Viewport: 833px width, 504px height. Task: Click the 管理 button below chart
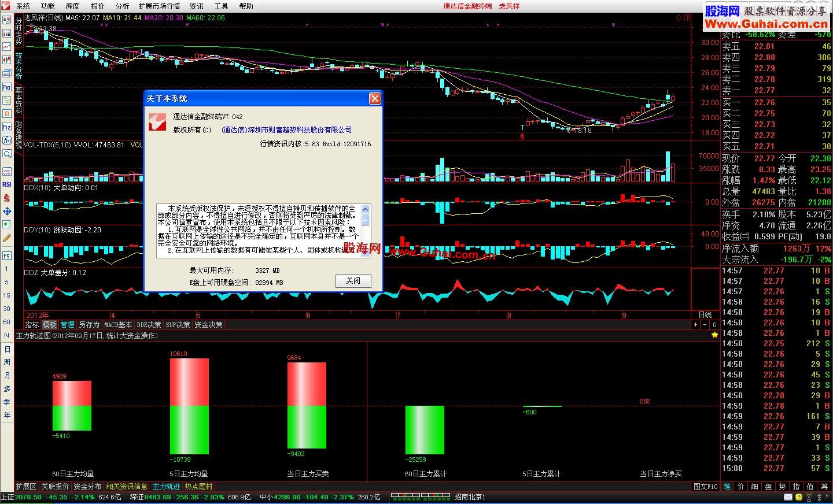67,325
